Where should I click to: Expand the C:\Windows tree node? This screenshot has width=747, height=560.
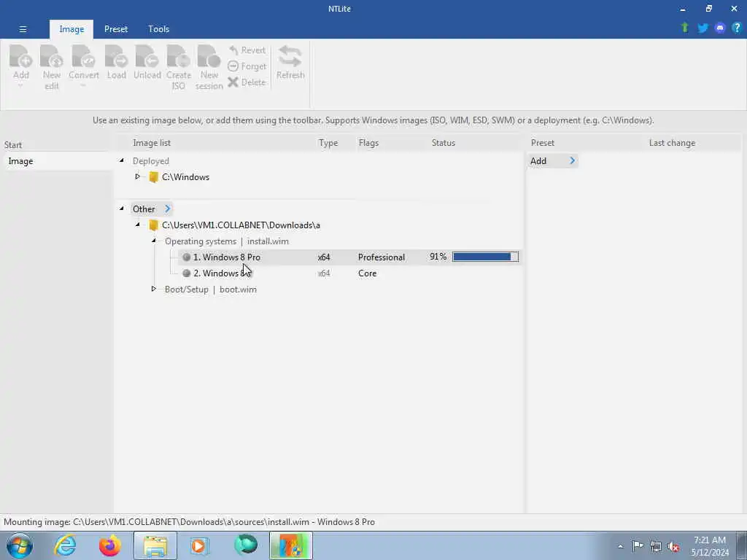[138, 176]
